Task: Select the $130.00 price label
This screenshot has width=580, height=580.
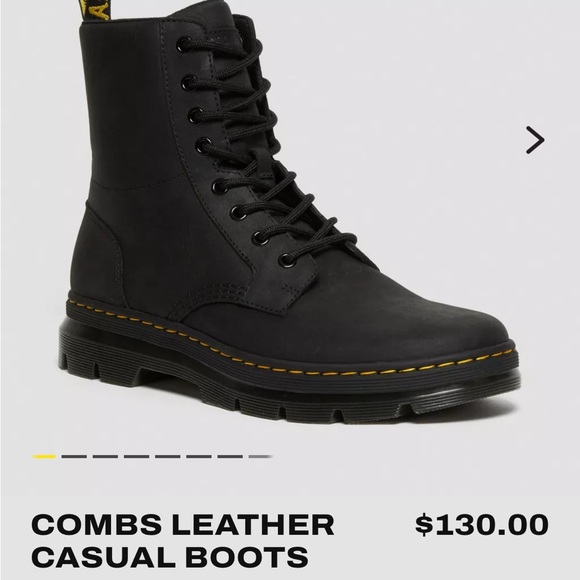Action: point(482,525)
